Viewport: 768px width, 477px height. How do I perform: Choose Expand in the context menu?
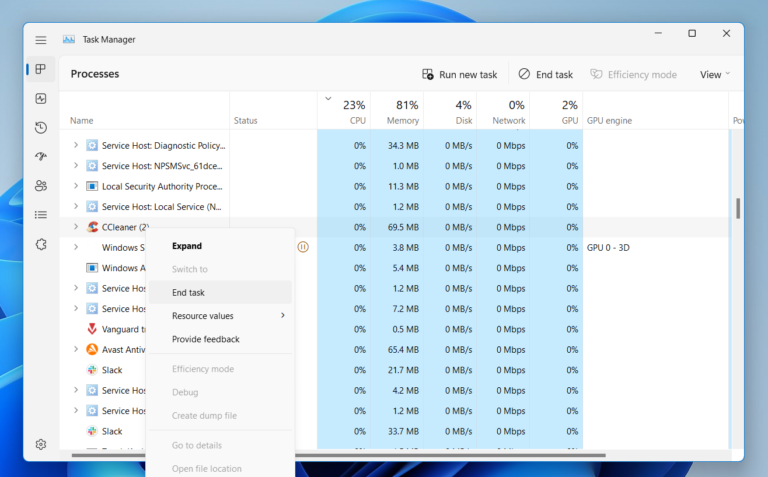pyautogui.click(x=220, y=246)
